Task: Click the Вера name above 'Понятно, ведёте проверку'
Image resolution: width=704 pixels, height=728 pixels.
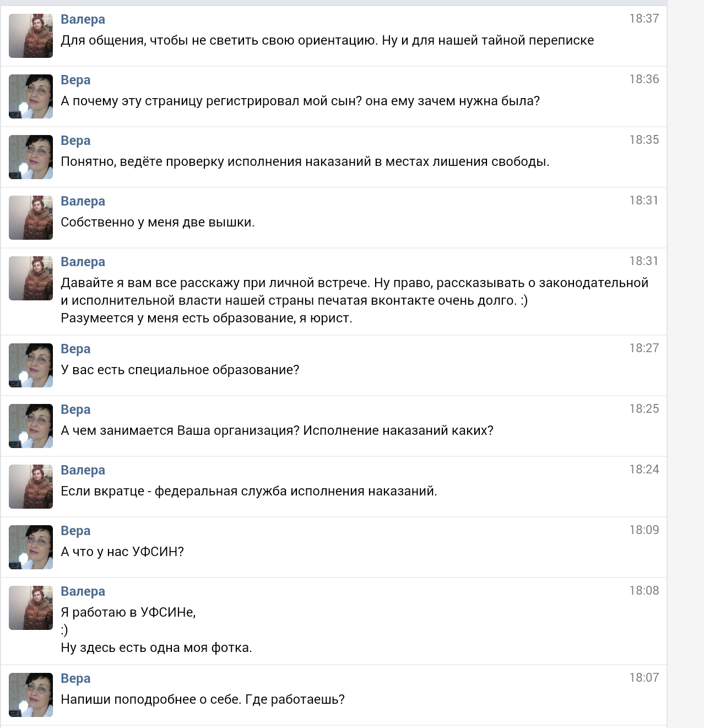Action: 75,141
